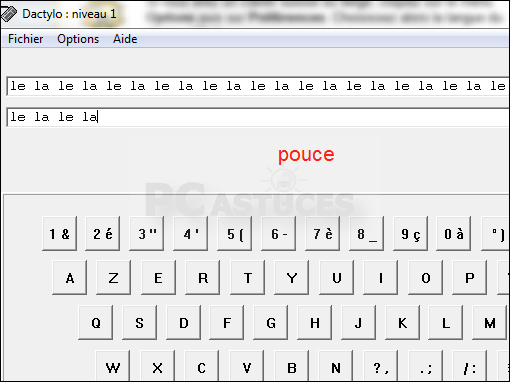Click the O key
Screen dimensions: 510x382
(x=426, y=278)
